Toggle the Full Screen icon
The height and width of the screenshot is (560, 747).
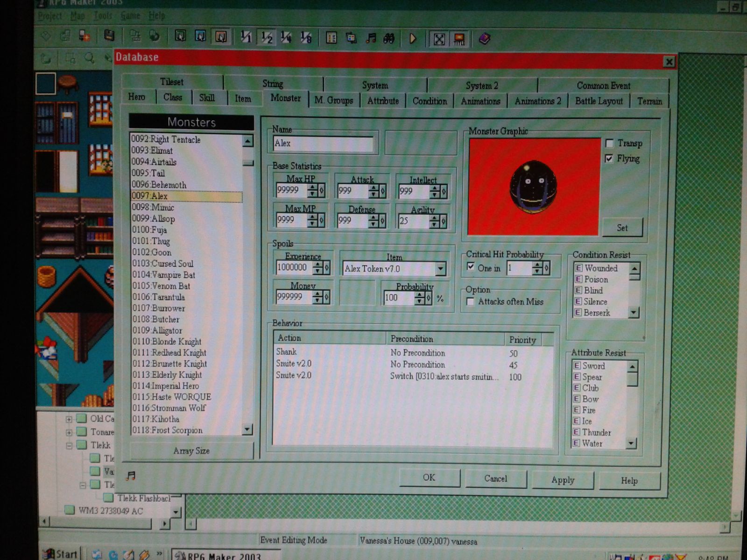(x=439, y=39)
